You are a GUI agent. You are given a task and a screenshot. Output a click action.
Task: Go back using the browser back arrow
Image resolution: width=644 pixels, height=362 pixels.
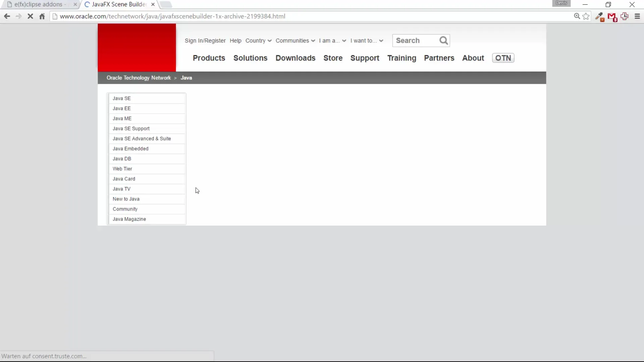coord(7,16)
